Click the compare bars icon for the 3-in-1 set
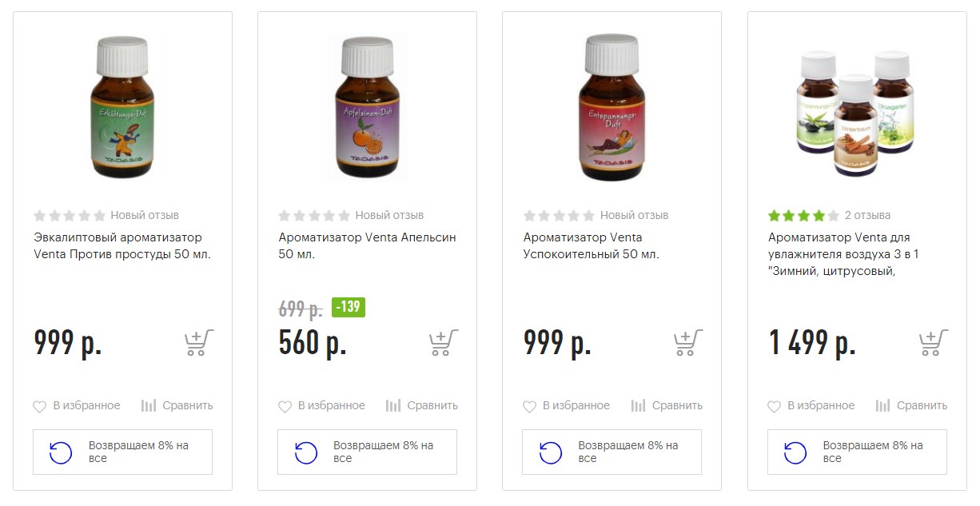 pos(882,405)
